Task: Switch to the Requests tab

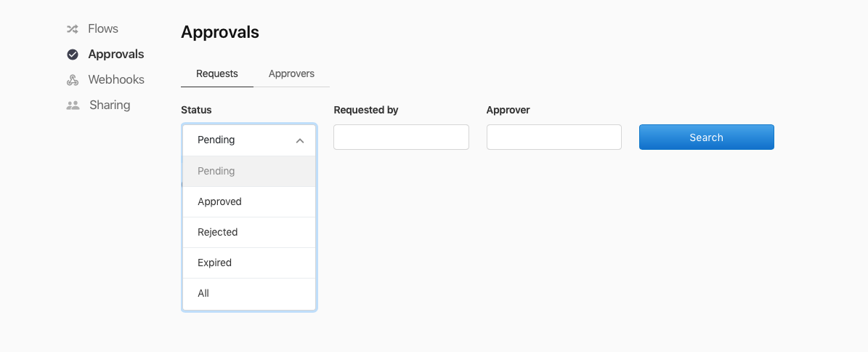Action: click(x=217, y=73)
